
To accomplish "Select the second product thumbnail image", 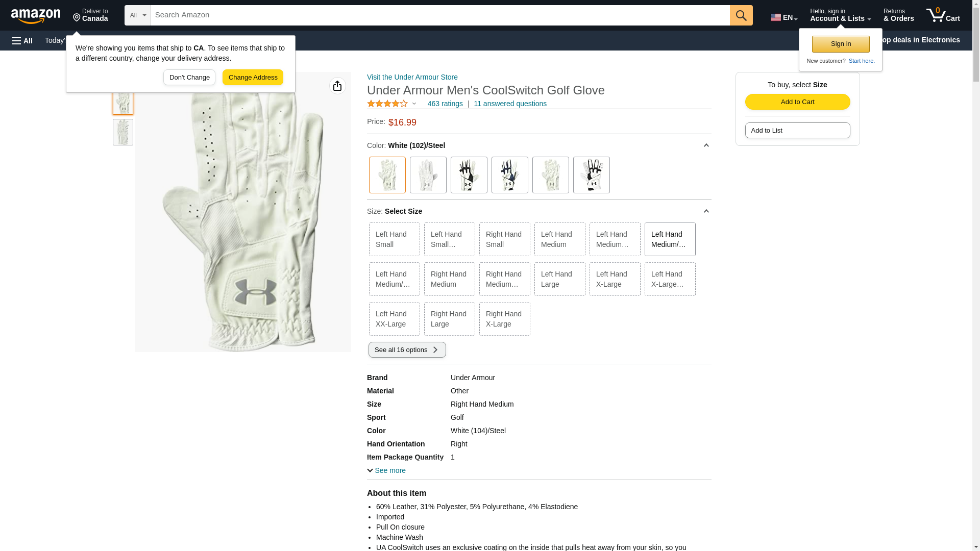I will click(123, 132).
